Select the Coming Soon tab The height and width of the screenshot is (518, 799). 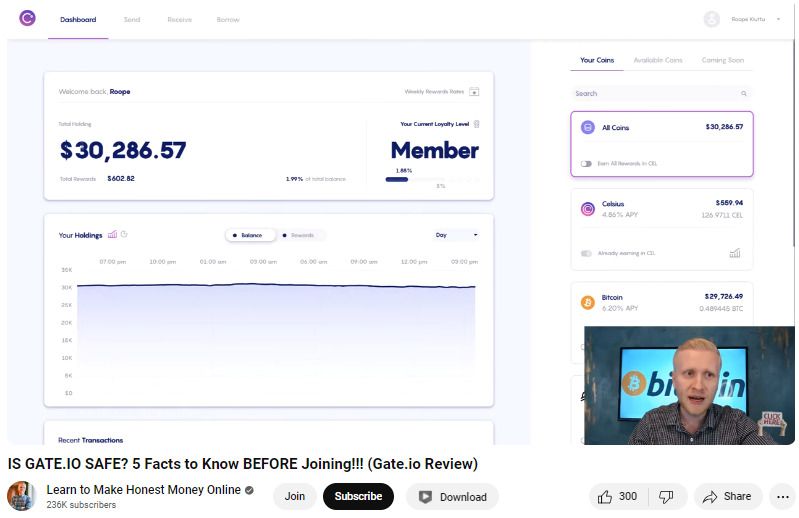pyautogui.click(x=723, y=60)
